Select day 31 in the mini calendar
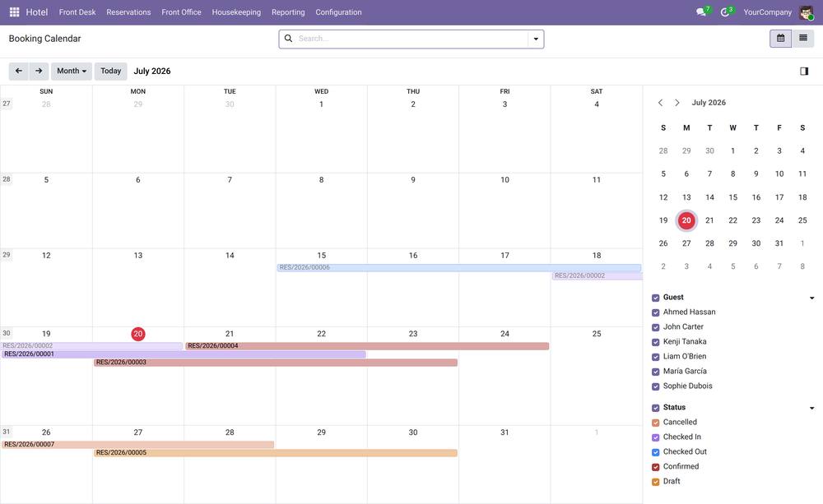The width and height of the screenshot is (823, 504). tap(779, 243)
